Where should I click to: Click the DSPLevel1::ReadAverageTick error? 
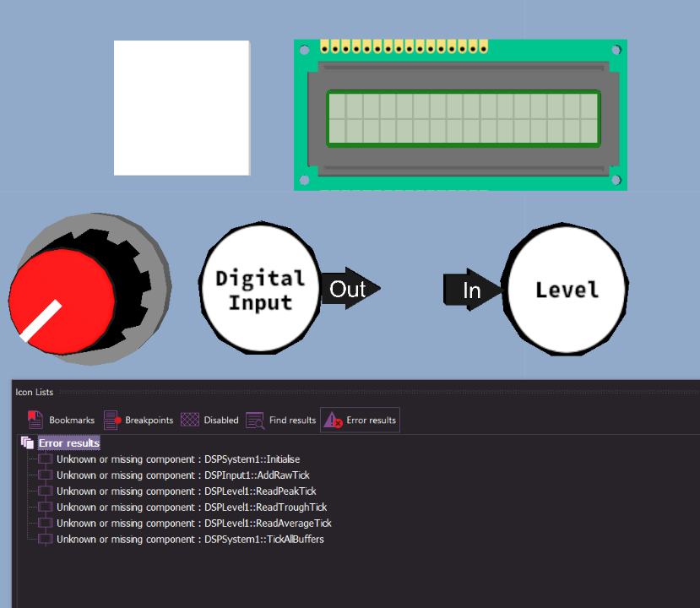tap(193, 524)
